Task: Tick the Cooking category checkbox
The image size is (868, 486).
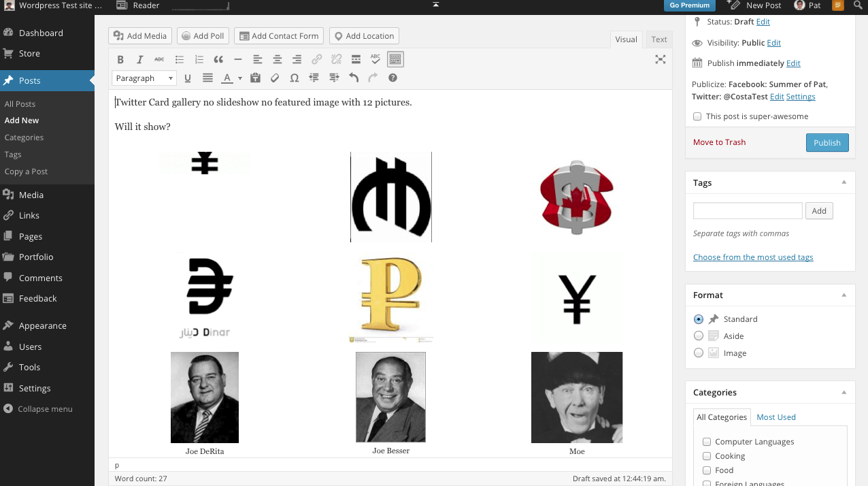Action: point(707,456)
